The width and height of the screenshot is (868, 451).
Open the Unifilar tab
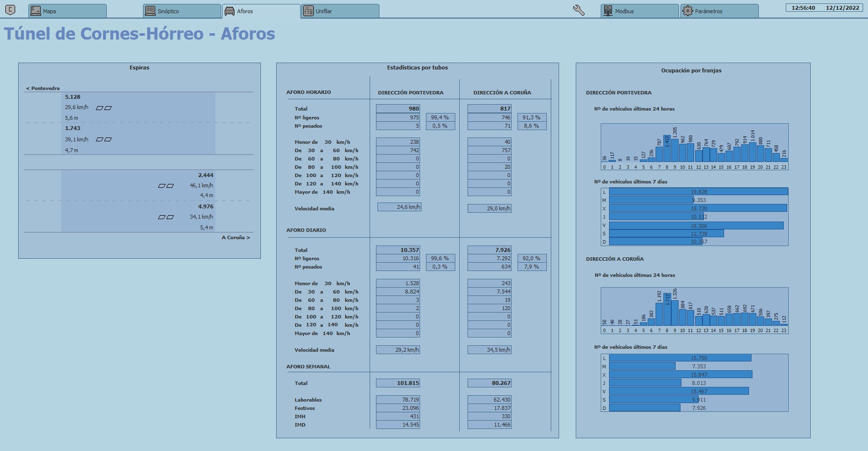pyautogui.click(x=340, y=11)
